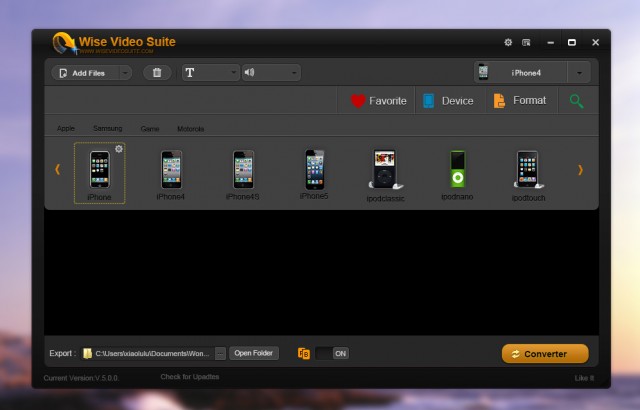Viewport: 640px width, 410px height.
Task: Click Check for Updates link
Action: [x=190, y=377]
